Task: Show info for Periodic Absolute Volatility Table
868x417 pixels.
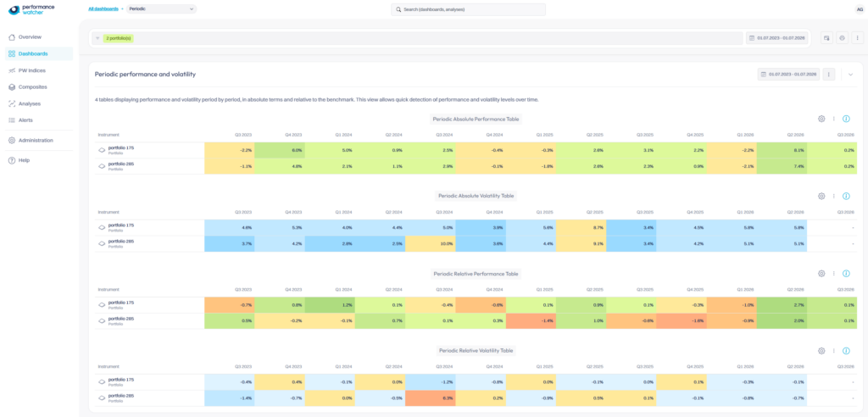Action: point(846,196)
